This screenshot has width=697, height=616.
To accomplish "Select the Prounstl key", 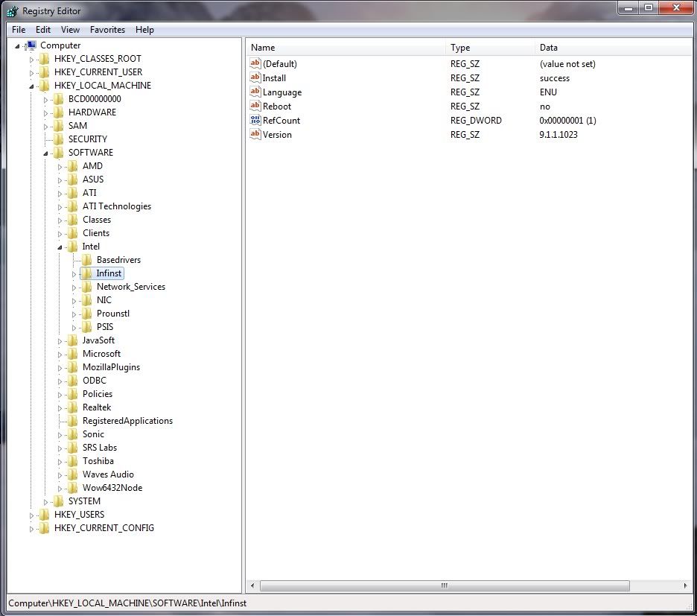I will tap(113, 313).
